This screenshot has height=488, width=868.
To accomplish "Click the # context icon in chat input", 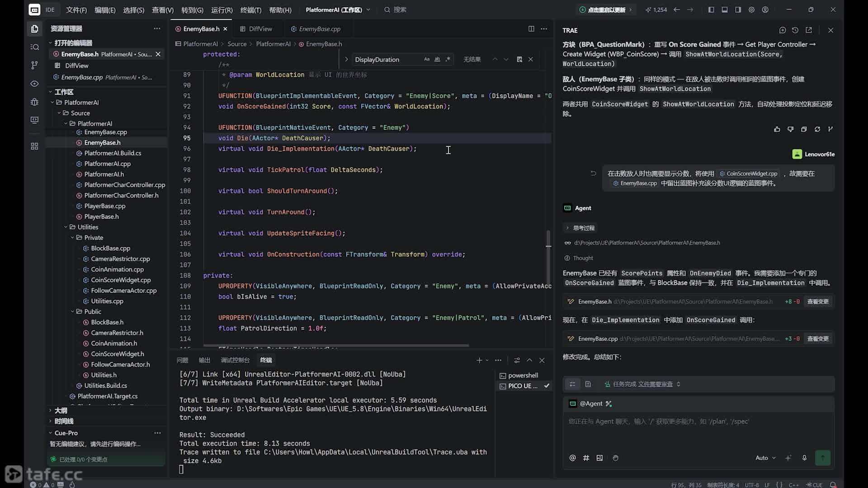I will tap(586, 458).
